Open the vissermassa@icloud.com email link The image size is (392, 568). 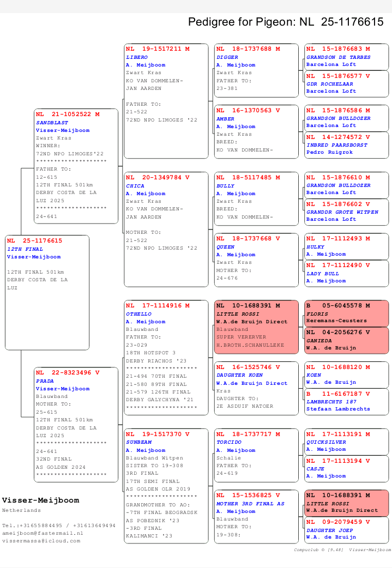[41, 541]
